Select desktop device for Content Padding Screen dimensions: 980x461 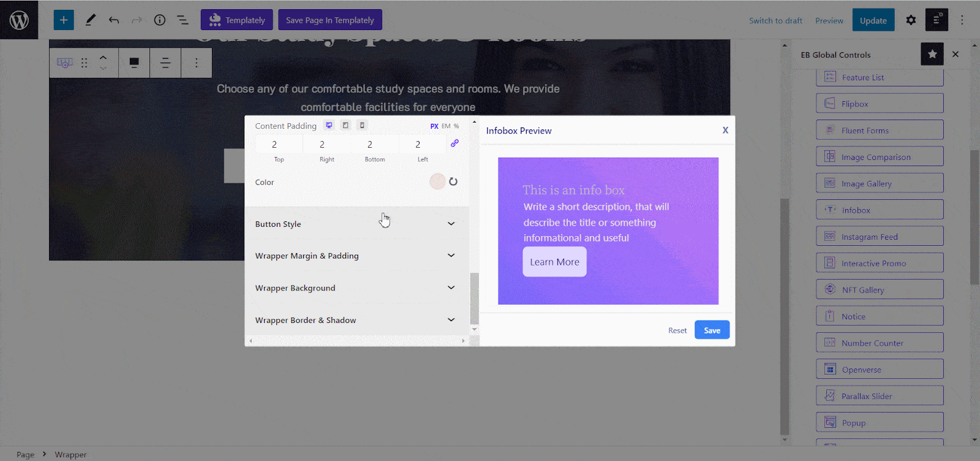[329, 125]
